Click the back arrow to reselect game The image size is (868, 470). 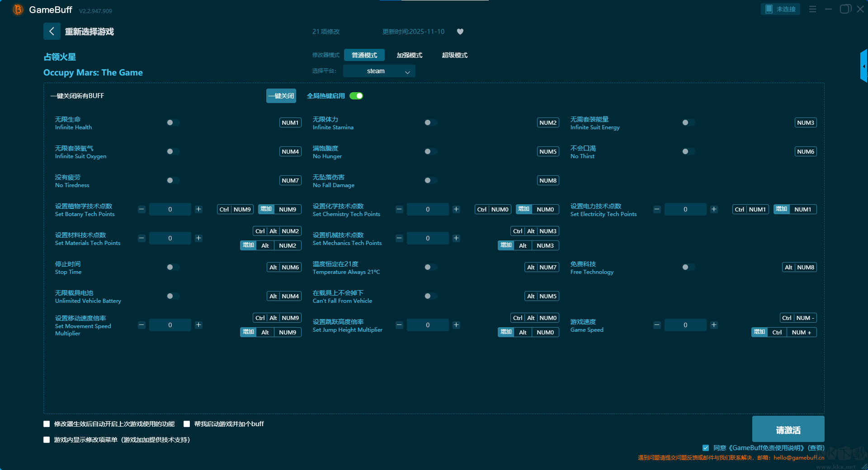point(52,31)
